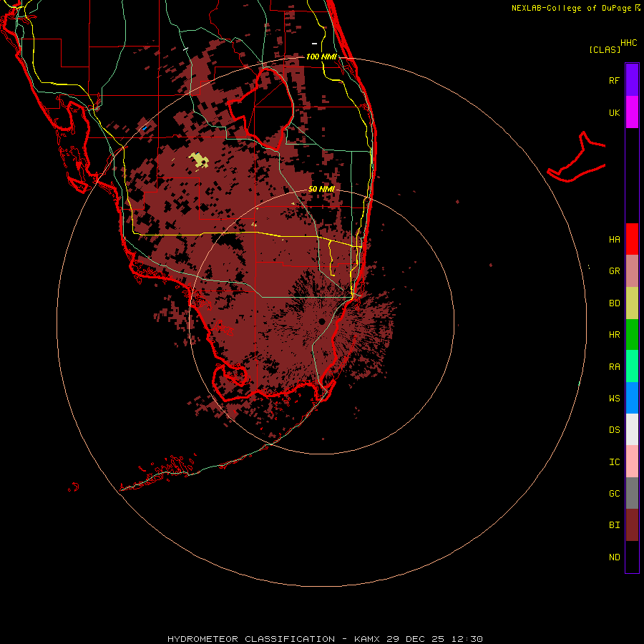Click the RF legend label
Screen dimensions: 644x644
click(x=614, y=80)
